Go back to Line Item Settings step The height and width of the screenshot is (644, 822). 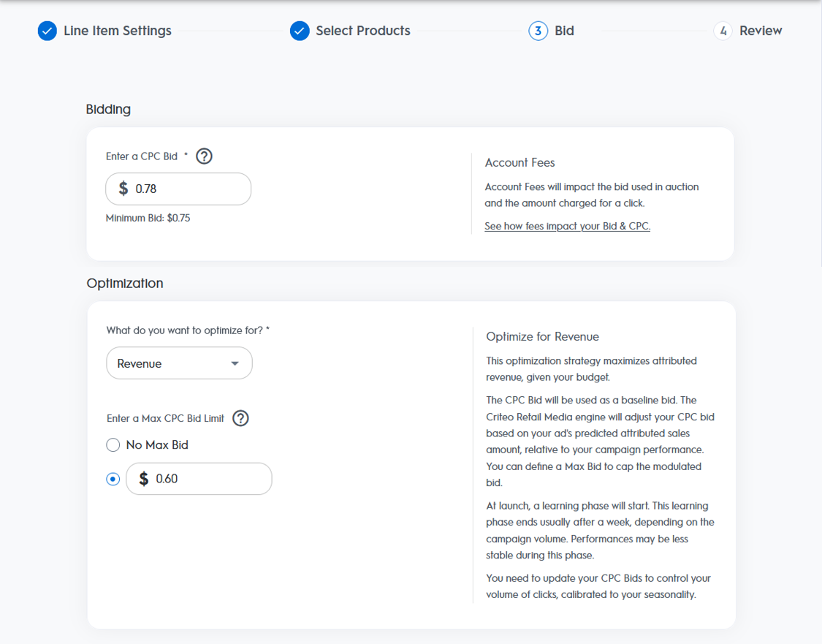click(117, 31)
